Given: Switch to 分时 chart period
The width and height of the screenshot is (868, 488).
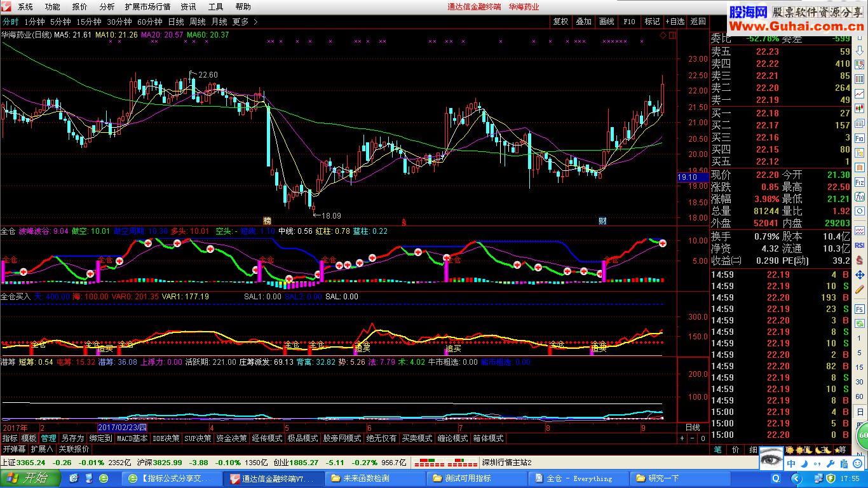Looking at the screenshot, I should (x=10, y=22).
